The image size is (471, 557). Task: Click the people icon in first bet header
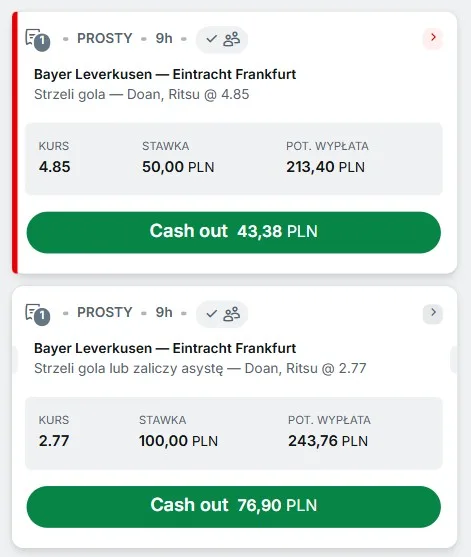click(x=232, y=39)
